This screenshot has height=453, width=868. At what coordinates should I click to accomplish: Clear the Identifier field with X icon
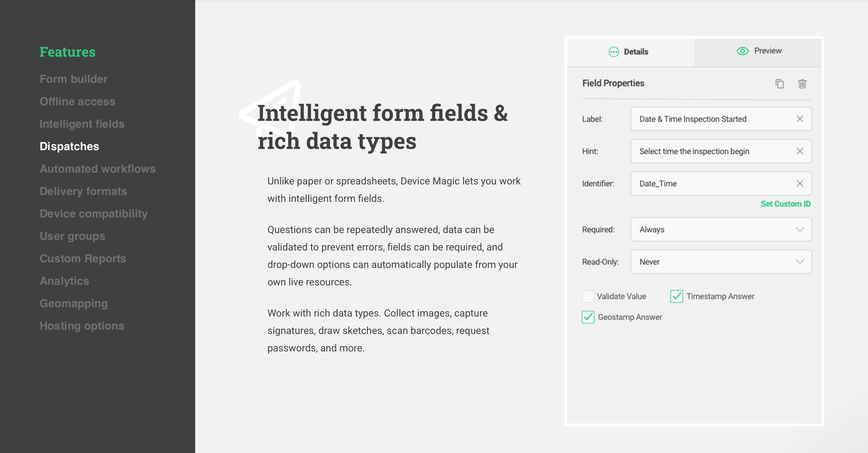point(800,183)
